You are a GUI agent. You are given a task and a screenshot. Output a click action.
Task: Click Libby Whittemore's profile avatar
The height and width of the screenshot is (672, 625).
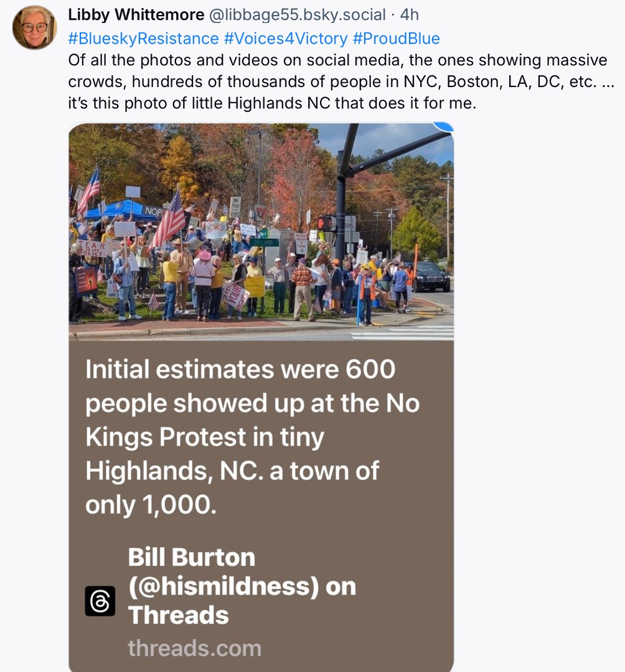coord(34,27)
